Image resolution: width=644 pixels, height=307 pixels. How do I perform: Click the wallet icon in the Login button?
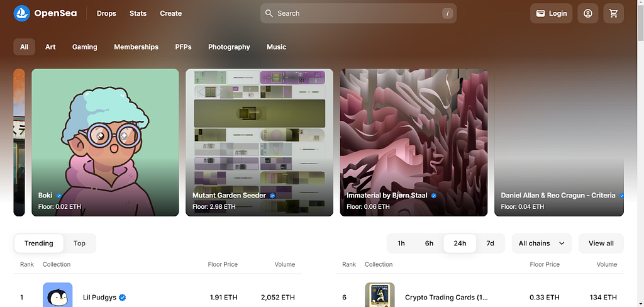coord(540,14)
